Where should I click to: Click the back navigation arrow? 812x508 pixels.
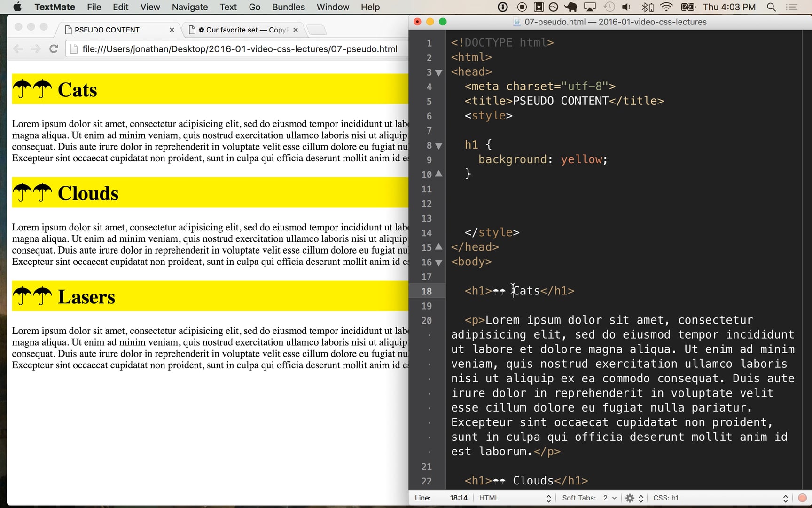(18, 48)
